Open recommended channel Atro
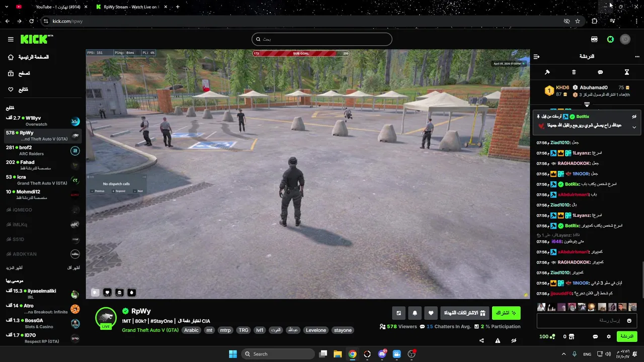Viewport: 644px width, 362px height. pos(43,308)
